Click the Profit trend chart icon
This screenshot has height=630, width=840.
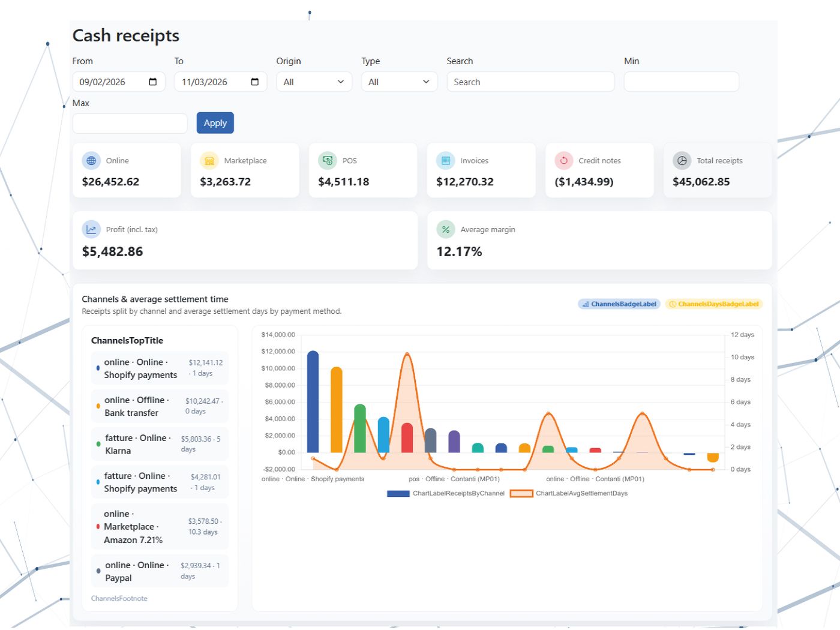91,229
